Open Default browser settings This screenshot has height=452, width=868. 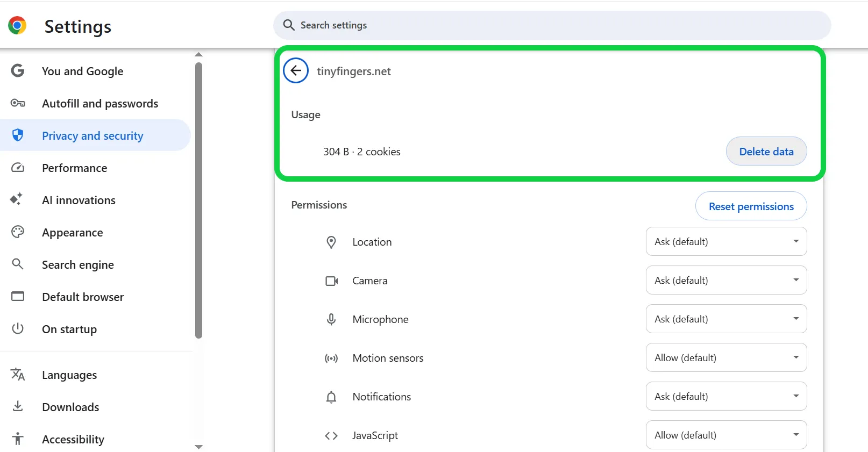pos(95,296)
